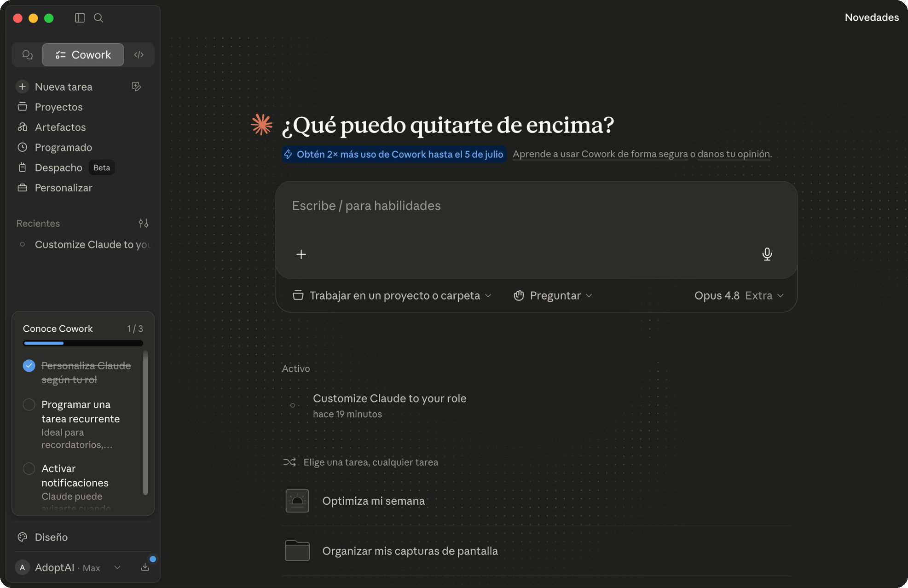Click the 1 / 3 progress counter
Screen dimensions: 908x588
coord(135,329)
